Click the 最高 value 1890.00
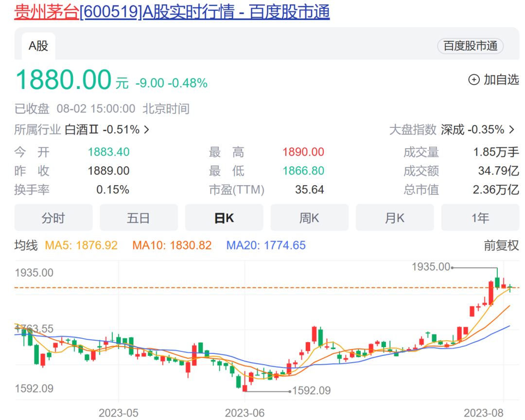 (x=303, y=152)
